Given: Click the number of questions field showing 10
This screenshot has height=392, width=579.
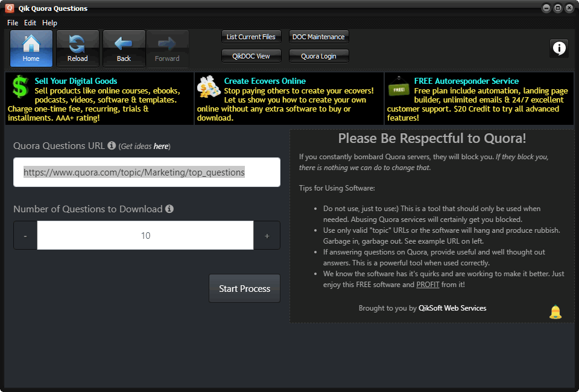Looking at the screenshot, I should tap(145, 235).
